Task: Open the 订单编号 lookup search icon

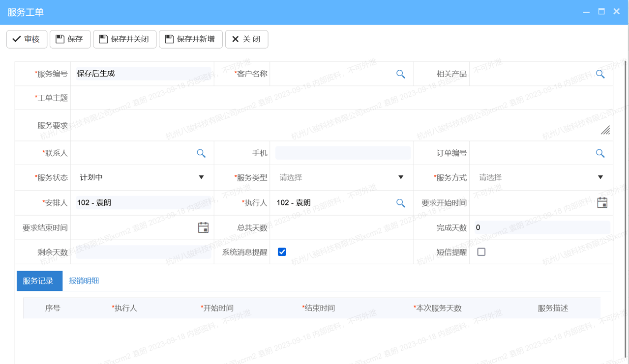Action: click(x=600, y=153)
